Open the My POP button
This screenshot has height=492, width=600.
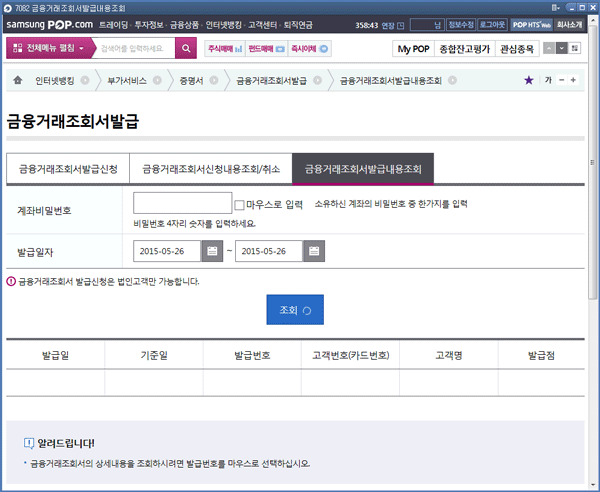412,48
